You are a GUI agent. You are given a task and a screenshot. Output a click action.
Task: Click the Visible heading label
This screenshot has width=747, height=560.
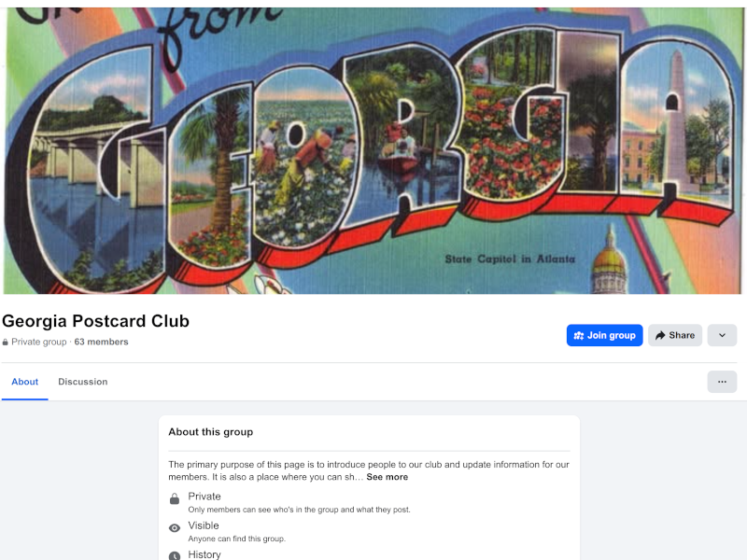(x=204, y=525)
